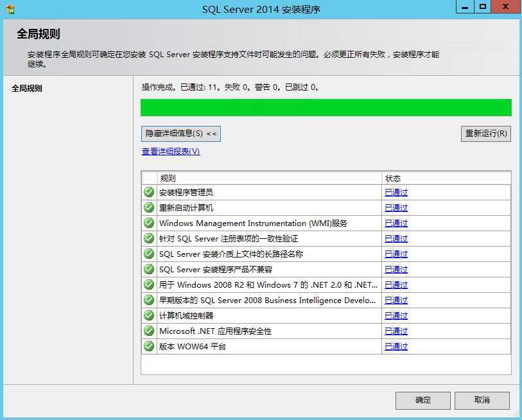Open 已通过 link for .NET 2.0 rule
The height and width of the screenshot is (420, 522).
(x=396, y=285)
